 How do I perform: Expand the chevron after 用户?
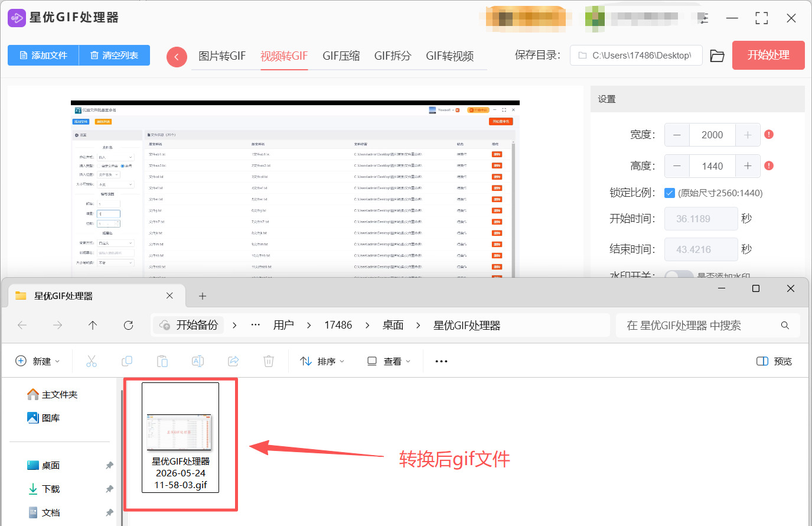309,325
